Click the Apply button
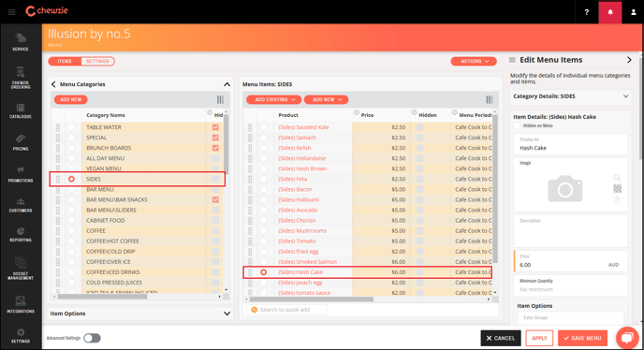Viewport: 644px width, 350px height. pos(539,338)
